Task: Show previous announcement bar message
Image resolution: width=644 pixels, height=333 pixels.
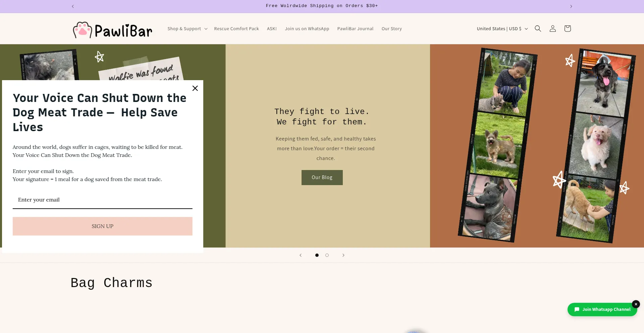Action: (73, 6)
